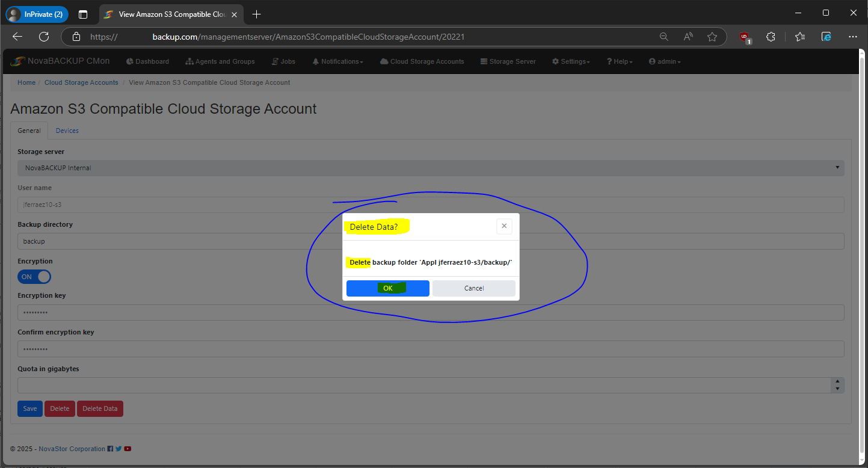Image resolution: width=868 pixels, height=468 pixels.
Task: Open the tab actions menu icon
Action: pyautogui.click(x=83, y=14)
